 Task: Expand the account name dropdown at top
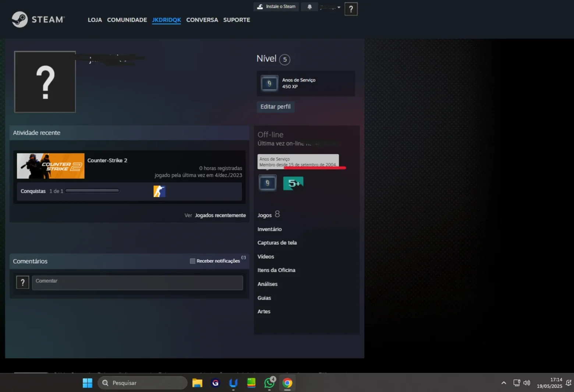[x=330, y=7]
